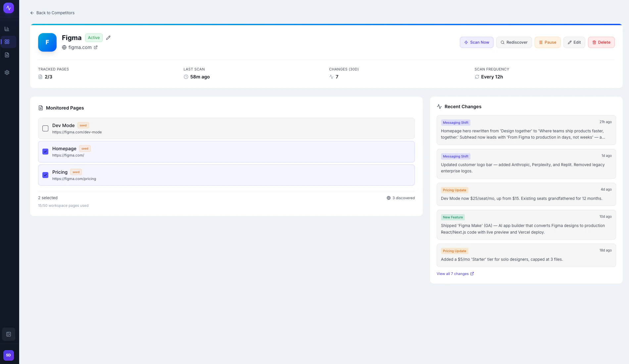Click the clock icon by 58m ago

point(186,77)
